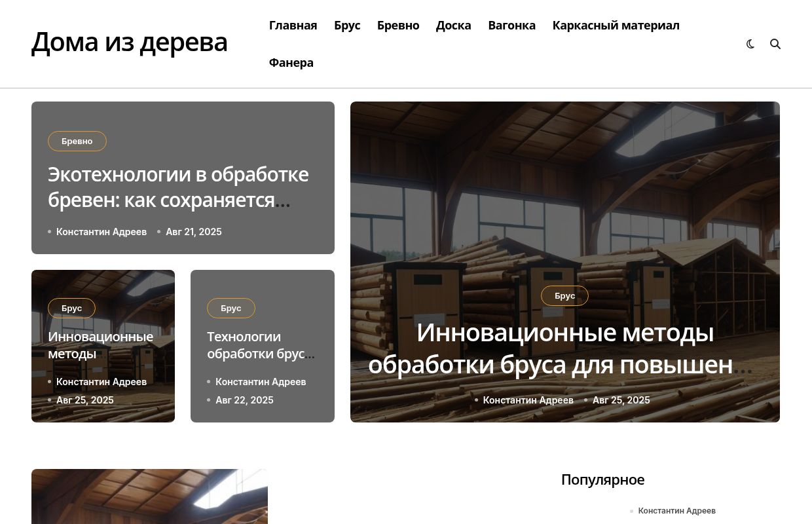Open site search via the magnifier icon
Image resolution: width=812 pixels, height=524 pixels.
775,44
